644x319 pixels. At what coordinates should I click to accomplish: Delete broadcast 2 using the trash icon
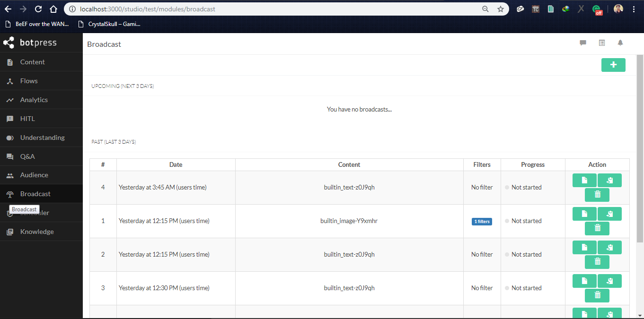pos(597,262)
